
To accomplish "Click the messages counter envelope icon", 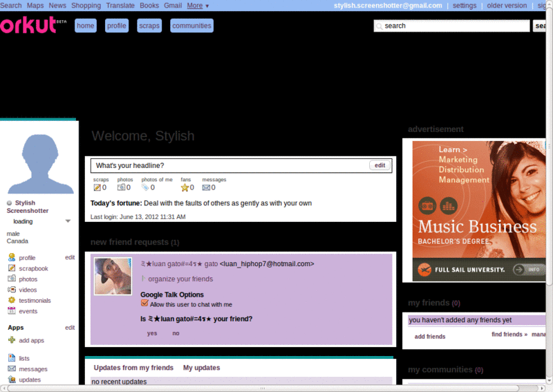I will (206, 188).
